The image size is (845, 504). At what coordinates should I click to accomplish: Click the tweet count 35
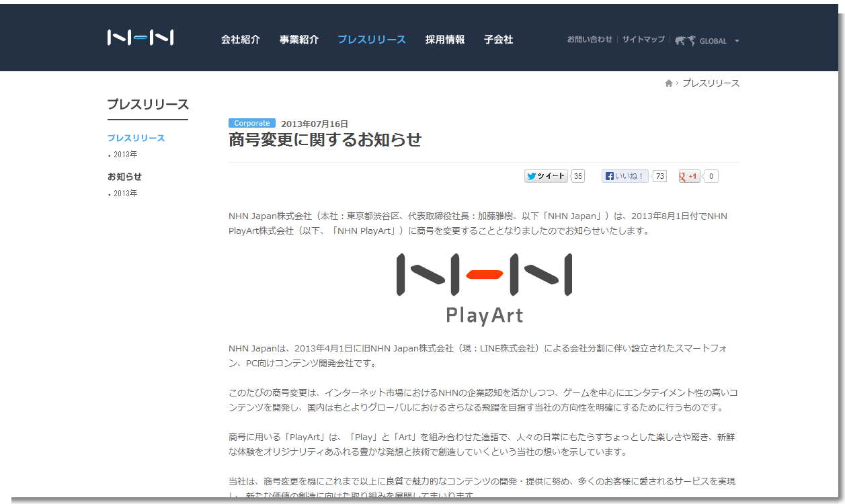tap(578, 176)
